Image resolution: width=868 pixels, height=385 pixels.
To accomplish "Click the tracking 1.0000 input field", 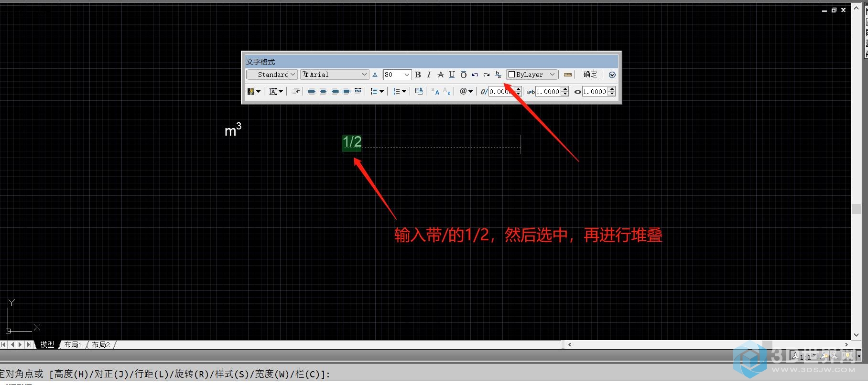I will click(x=548, y=91).
